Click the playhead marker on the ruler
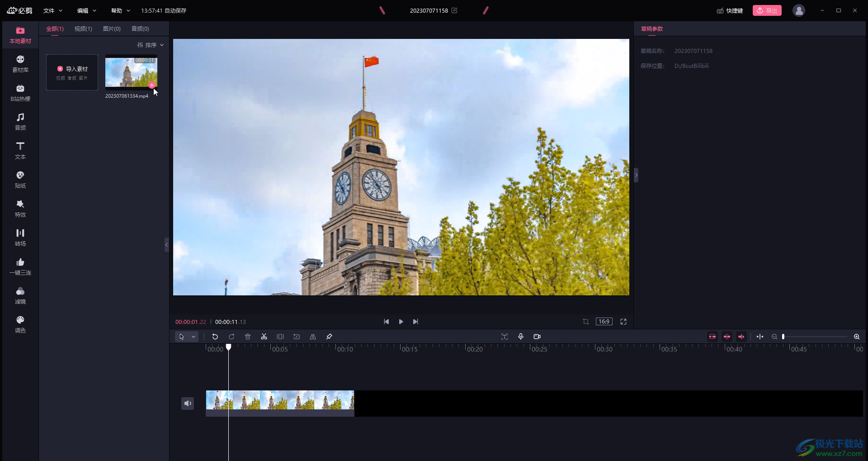Viewport: 868px width, 461px height. 229,347
